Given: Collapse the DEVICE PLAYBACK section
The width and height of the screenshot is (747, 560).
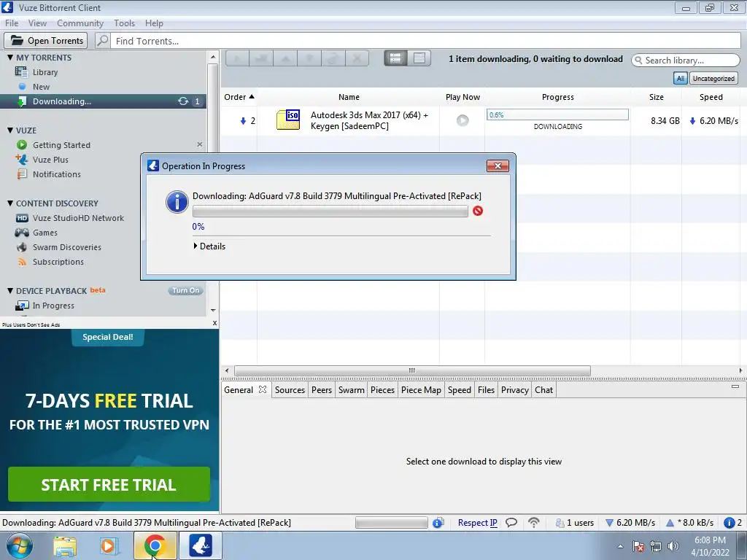Looking at the screenshot, I should (10, 290).
